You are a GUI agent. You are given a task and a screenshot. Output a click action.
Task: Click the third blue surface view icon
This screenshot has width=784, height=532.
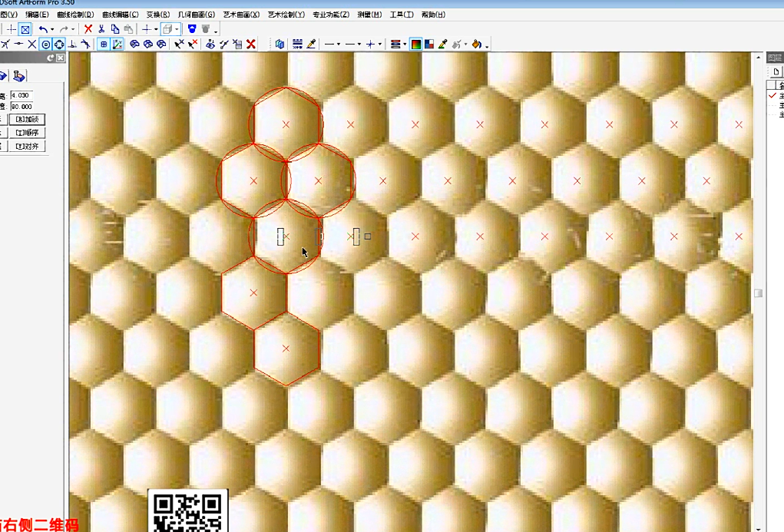161,45
